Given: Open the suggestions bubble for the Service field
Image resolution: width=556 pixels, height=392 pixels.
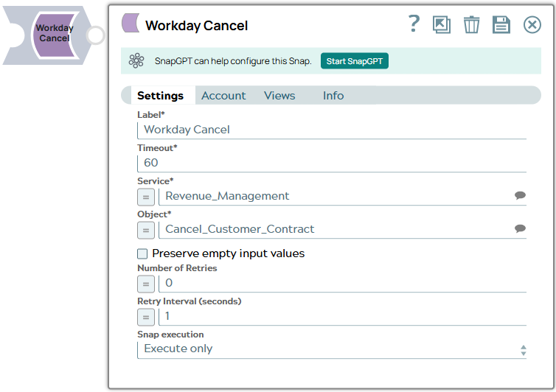Looking at the screenshot, I should point(520,195).
